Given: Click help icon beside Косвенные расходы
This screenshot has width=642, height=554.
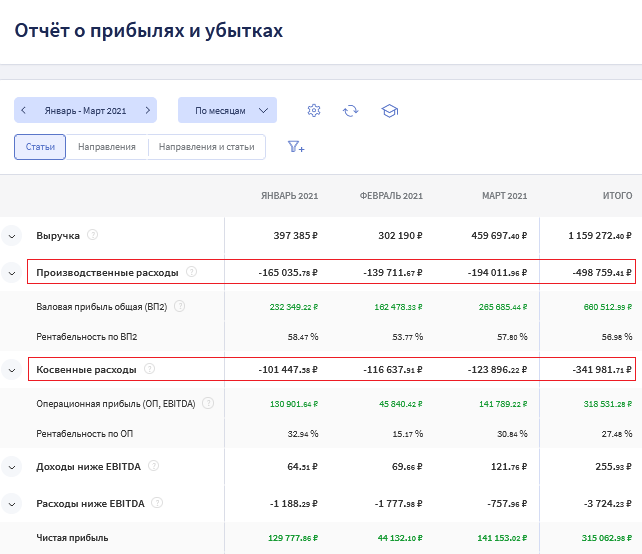Looking at the screenshot, I should [x=149, y=369].
